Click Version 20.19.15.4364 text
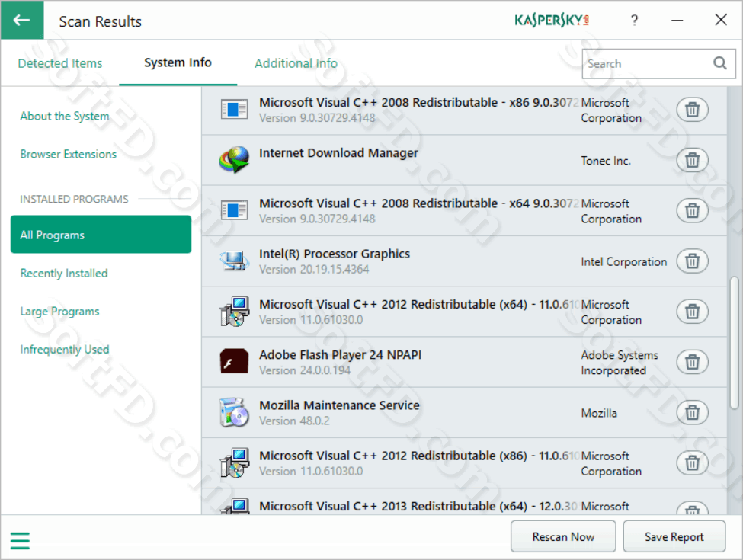 pyautogui.click(x=314, y=269)
